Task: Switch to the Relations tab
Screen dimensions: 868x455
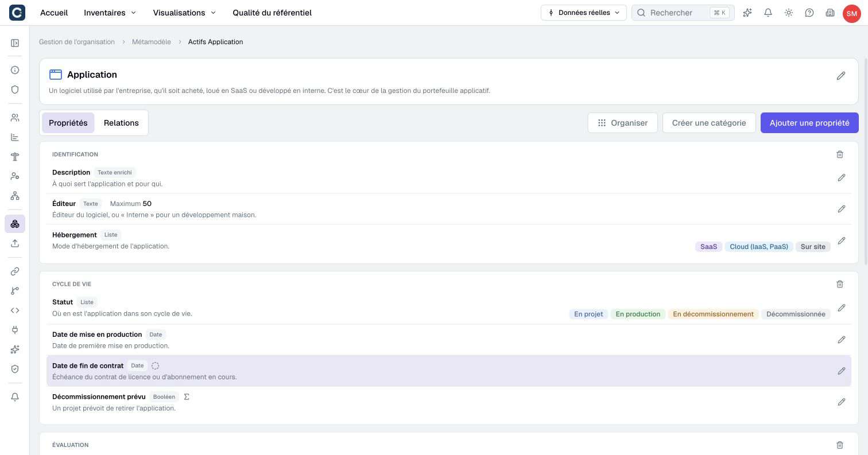Action: pyautogui.click(x=121, y=123)
